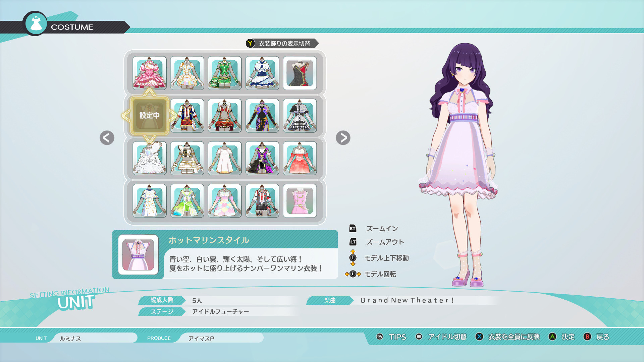The height and width of the screenshot is (362, 644).
Task: Click the currently set 設定中 costume slot
Action: click(x=150, y=116)
